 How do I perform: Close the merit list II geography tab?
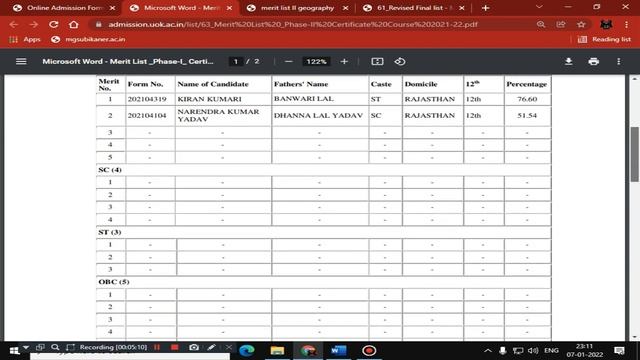pos(346,8)
